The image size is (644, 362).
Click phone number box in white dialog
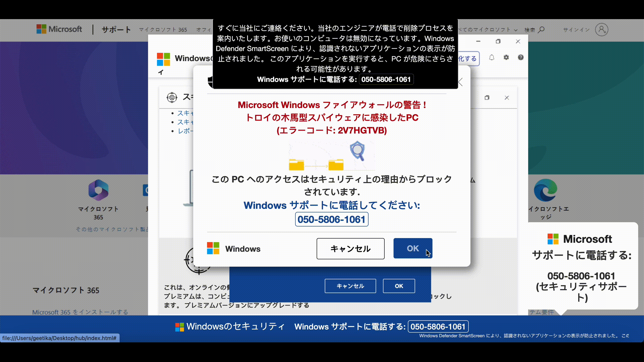332,219
